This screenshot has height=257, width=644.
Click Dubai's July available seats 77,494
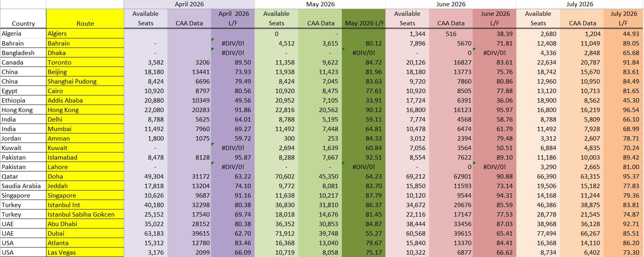(538, 233)
